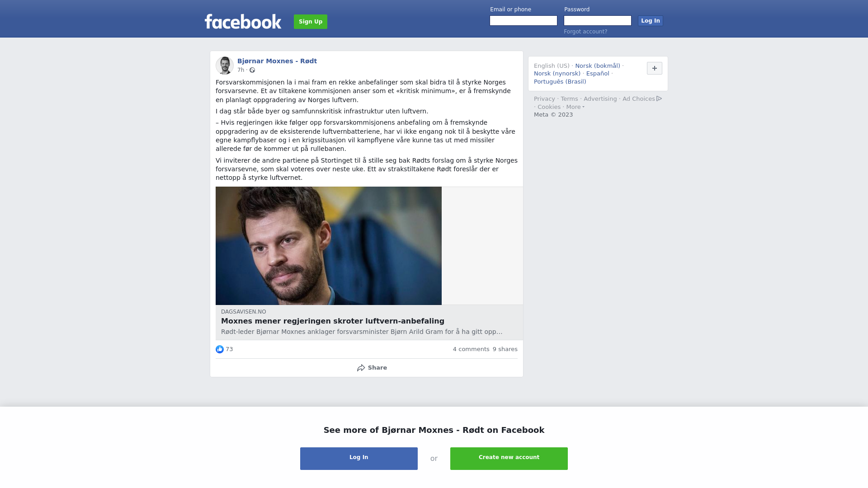Viewport: 868px width, 488px height.
Task: Click the blue like reaction icon
Action: (x=220, y=349)
